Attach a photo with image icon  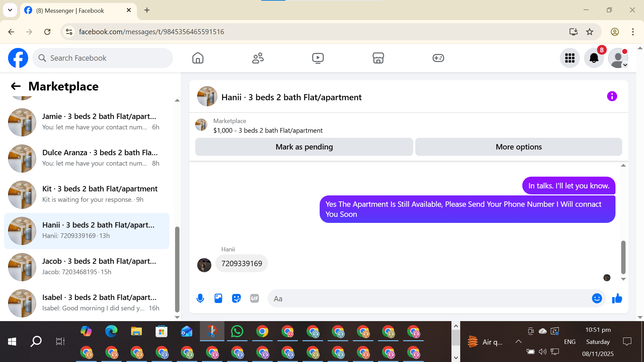pos(218,298)
